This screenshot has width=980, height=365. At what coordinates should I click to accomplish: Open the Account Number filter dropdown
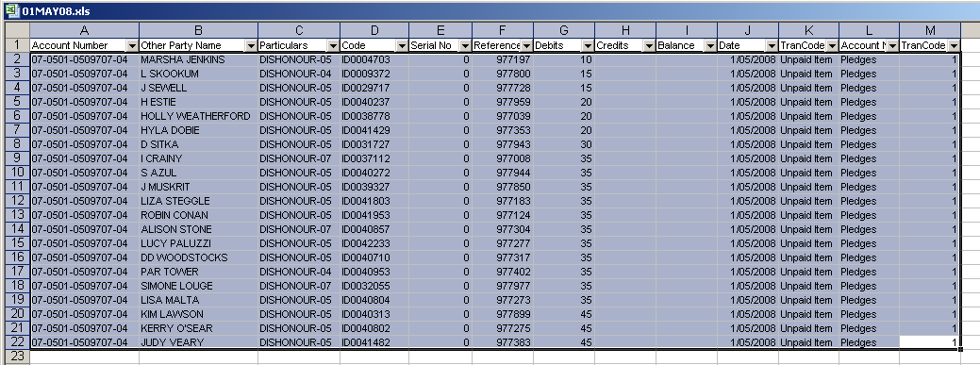pos(132,45)
